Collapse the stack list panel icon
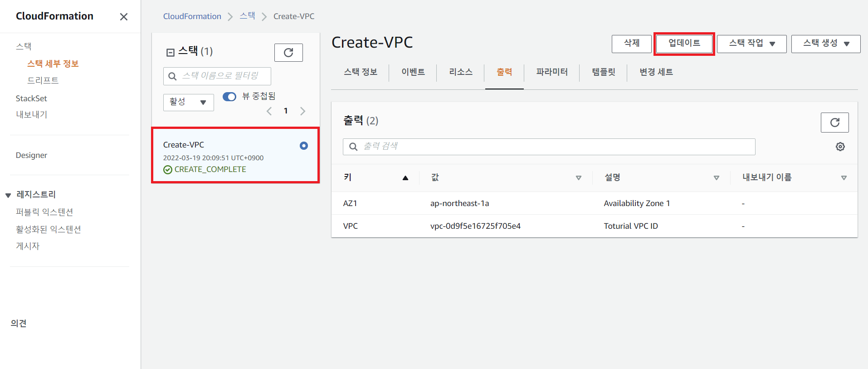 coord(171,53)
